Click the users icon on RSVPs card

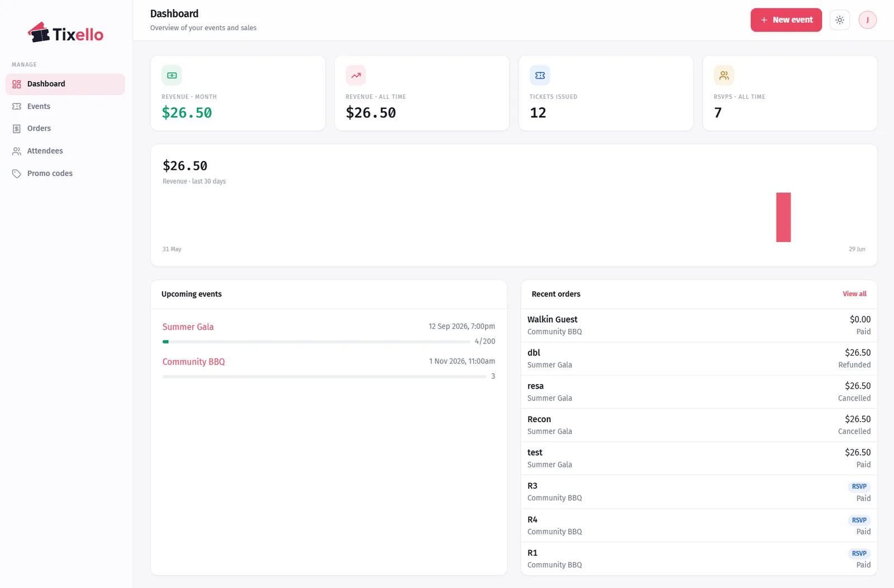tap(724, 75)
